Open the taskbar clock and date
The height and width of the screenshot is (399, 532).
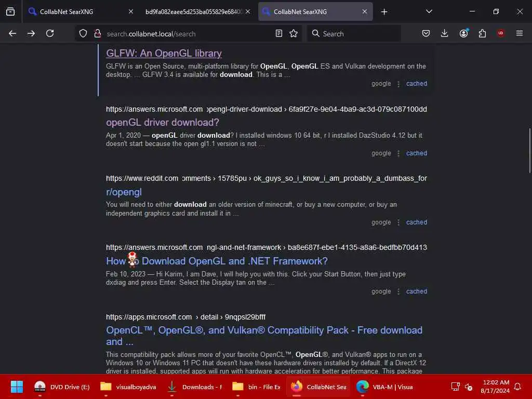495,387
